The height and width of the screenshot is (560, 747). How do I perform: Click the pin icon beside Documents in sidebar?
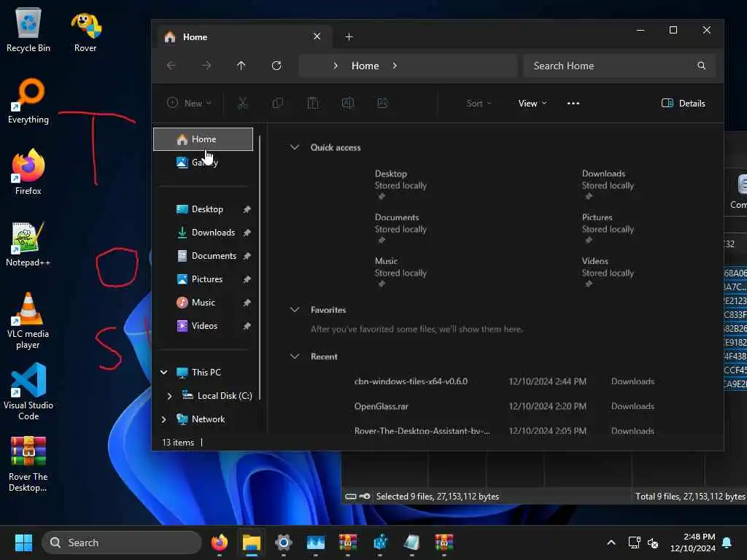tap(247, 256)
